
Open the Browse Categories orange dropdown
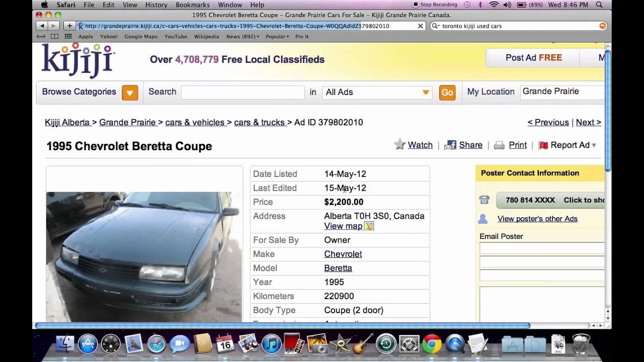(x=130, y=93)
